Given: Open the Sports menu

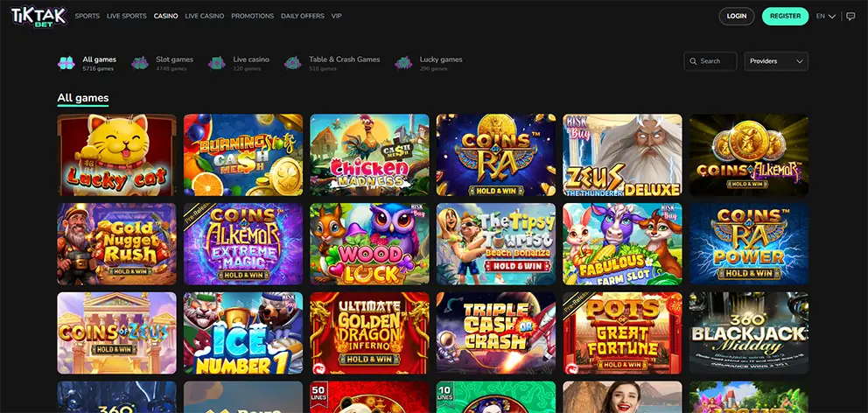Looking at the screenshot, I should 87,16.
